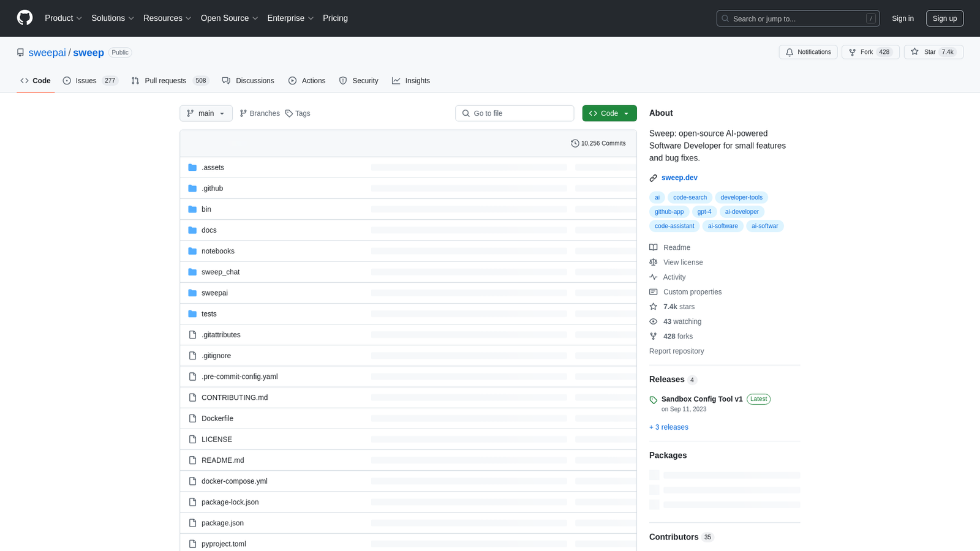Screen dimensions: 980x551
Task: Open the .pre-commit-config.yaml file
Action: (239, 377)
